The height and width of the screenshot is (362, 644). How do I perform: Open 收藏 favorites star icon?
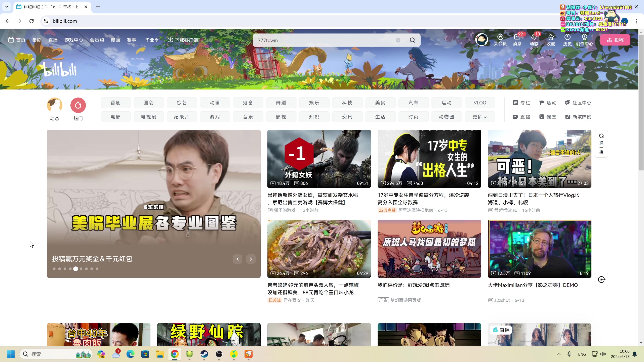551,40
